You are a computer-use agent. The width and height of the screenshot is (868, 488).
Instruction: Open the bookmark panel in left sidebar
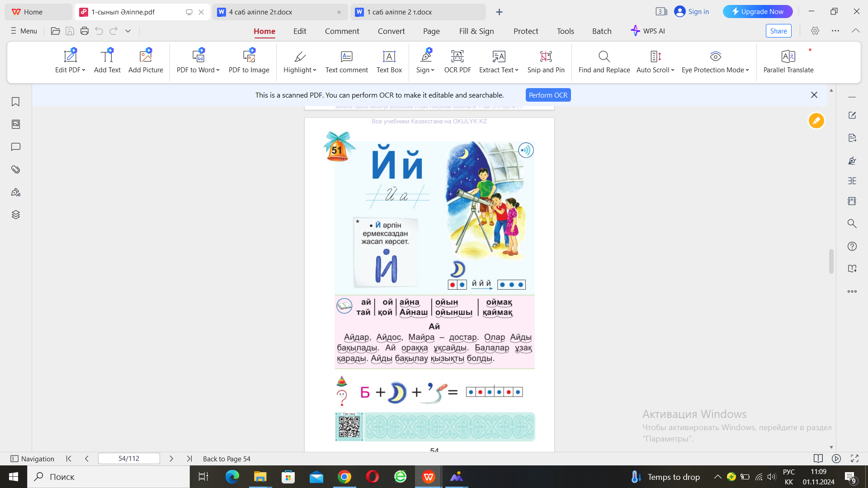pyautogui.click(x=16, y=102)
